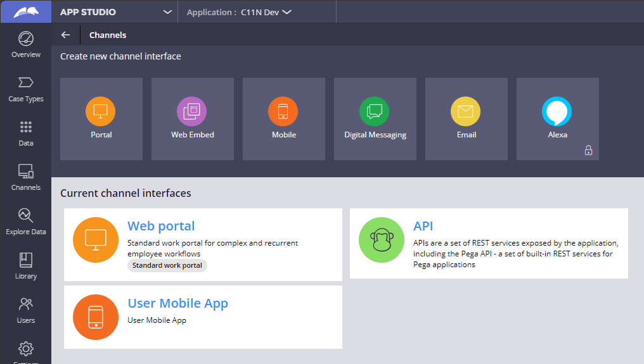Image resolution: width=644 pixels, height=364 pixels.
Task: Open the Web portal channel link
Action: click(x=161, y=226)
